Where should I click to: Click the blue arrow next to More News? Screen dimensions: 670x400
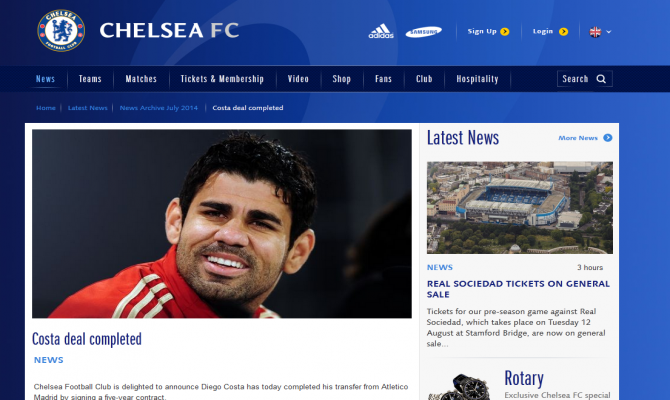coord(608,138)
